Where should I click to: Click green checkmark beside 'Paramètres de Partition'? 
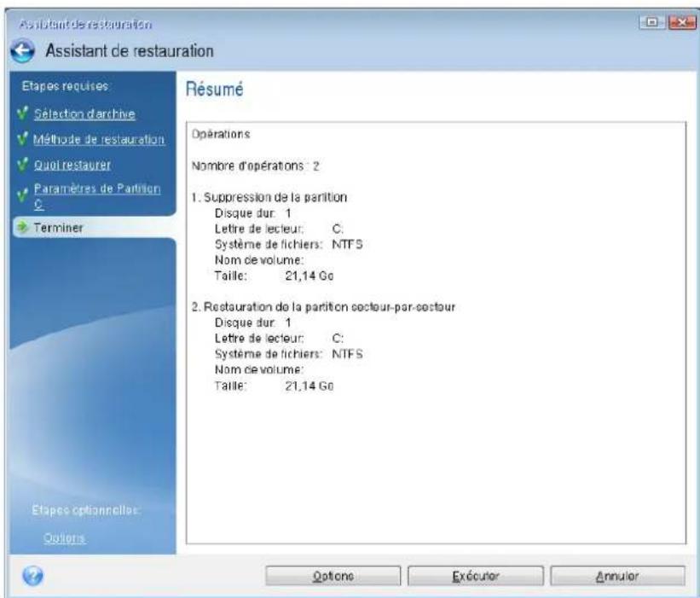tap(22, 194)
